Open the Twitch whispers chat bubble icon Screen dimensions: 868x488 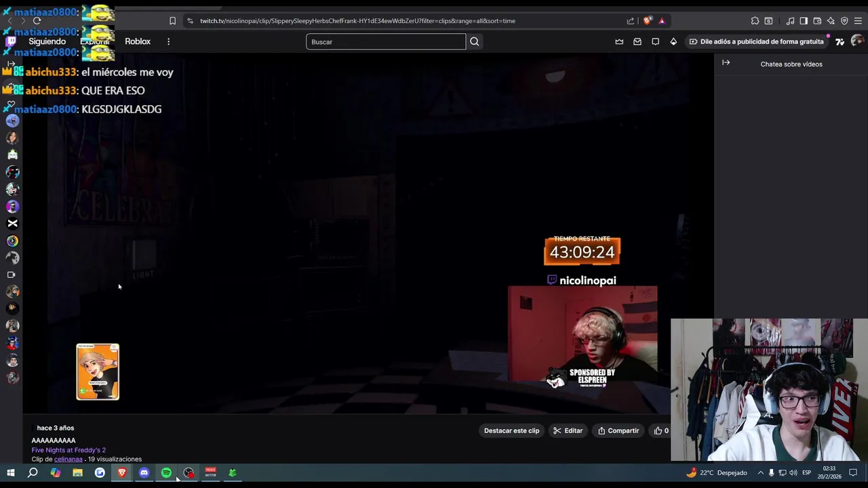655,41
